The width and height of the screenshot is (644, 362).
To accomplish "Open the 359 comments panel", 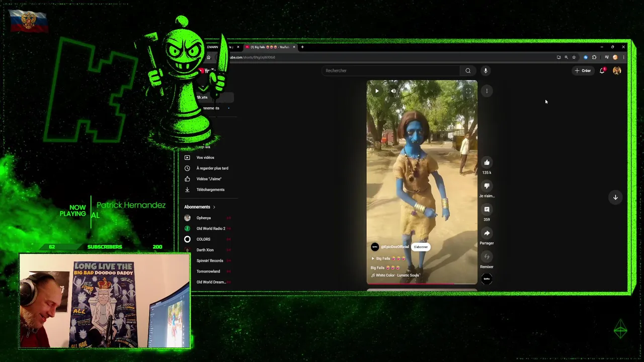I will pyautogui.click(x=487, y=209).
